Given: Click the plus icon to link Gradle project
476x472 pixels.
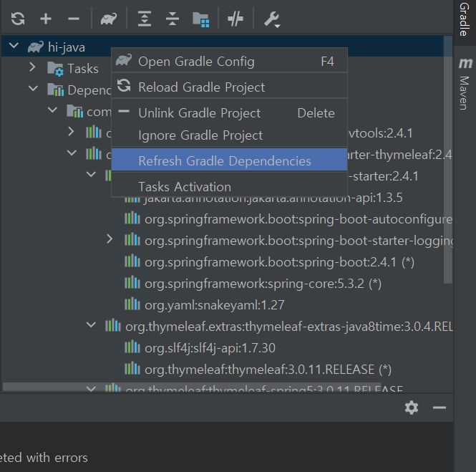Looking at the screenshot, I should [x=46, y=19].
